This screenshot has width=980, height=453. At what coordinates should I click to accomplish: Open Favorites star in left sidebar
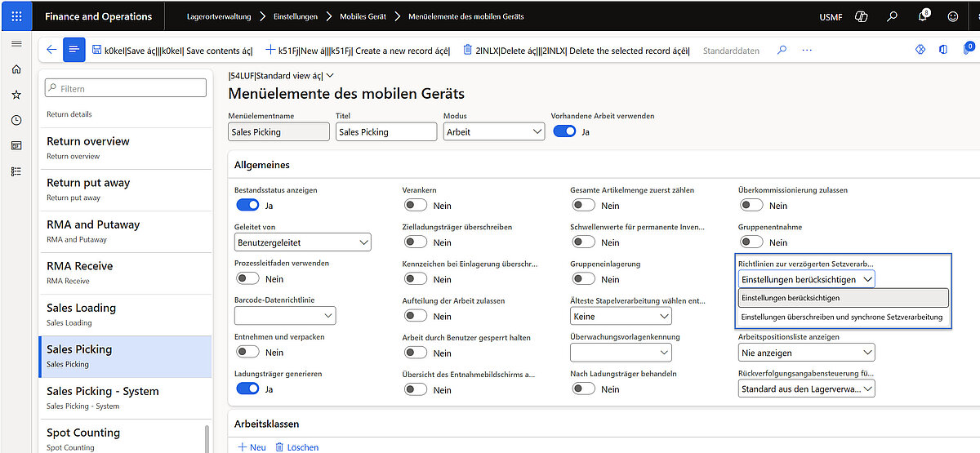pyautogui.click(x=16, y=95)
